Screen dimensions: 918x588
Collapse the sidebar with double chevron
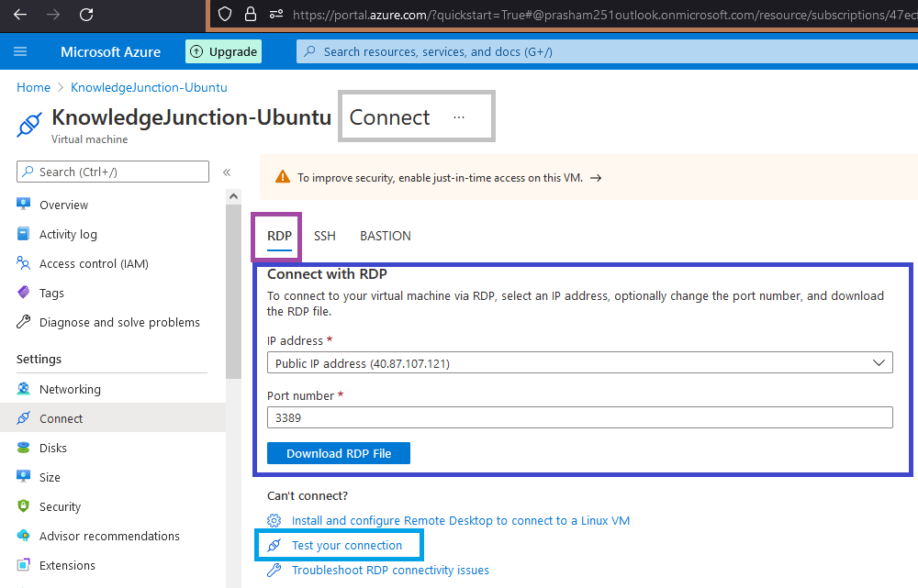(x=227, y=172)
